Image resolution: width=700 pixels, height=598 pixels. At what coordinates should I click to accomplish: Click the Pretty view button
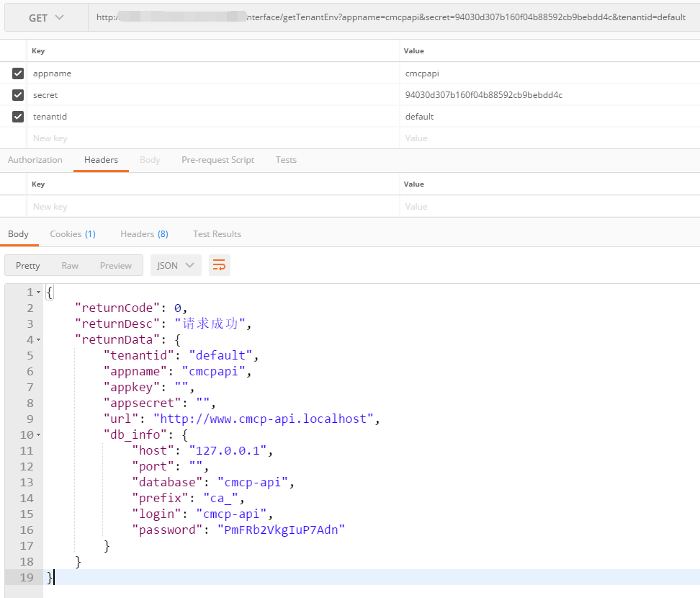click(28, 266)
